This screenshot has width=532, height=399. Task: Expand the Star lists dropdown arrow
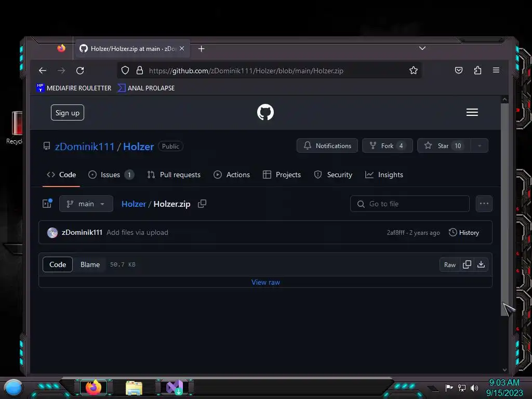(480, 145)
